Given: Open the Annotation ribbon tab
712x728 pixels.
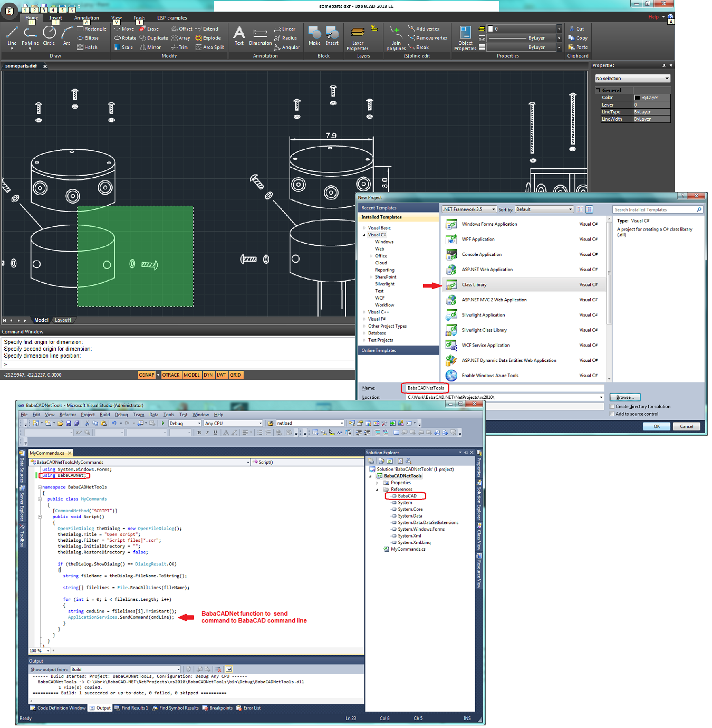Looking at the screenshot, I should click(86, 18).
